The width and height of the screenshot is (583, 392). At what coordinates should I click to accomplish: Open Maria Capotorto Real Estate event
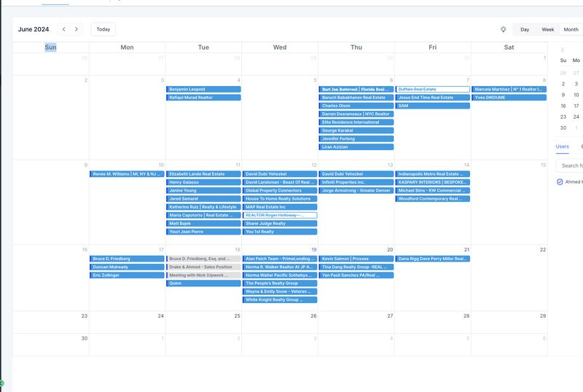coord(203,215)
